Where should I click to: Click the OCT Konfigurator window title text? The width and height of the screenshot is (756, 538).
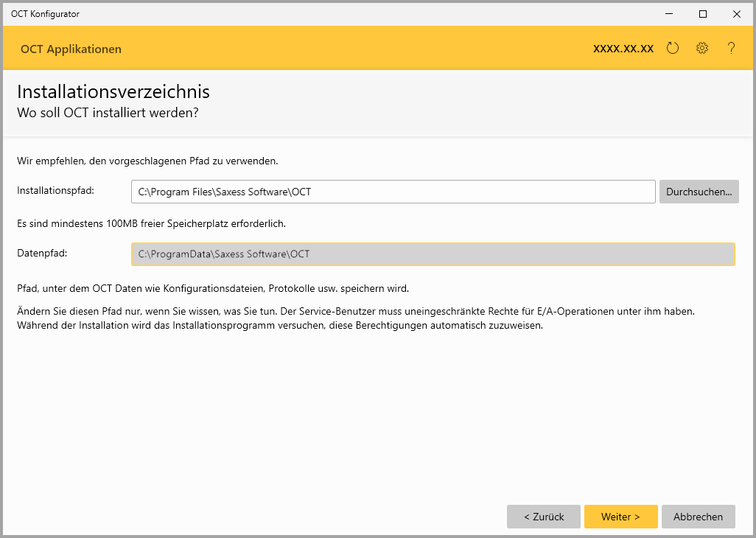pyautogui.click(x=45, y=13)
